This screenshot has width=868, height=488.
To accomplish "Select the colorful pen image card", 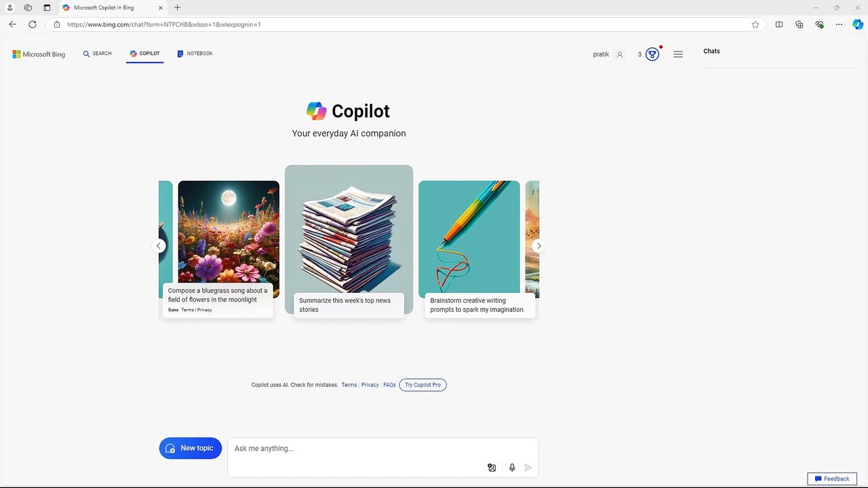I will tap(469, 237).
